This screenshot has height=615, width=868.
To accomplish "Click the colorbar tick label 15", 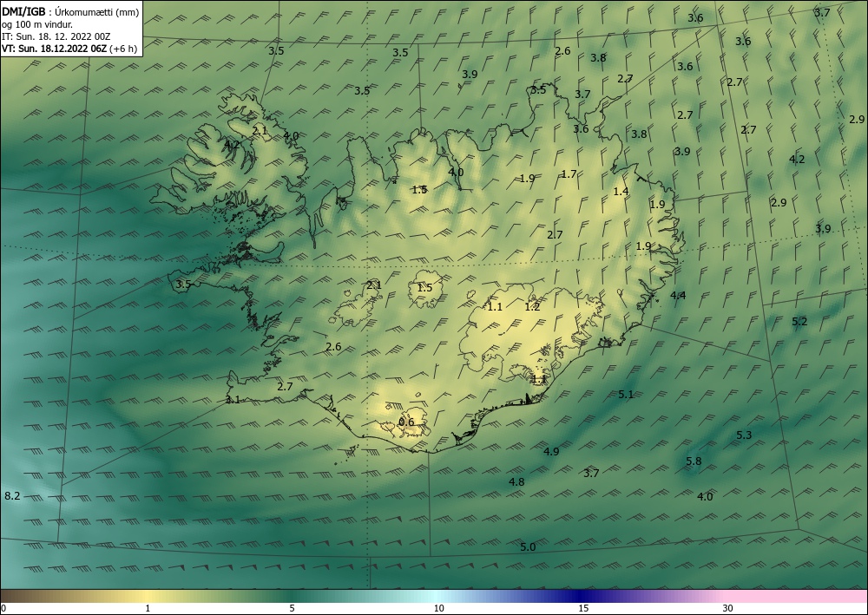I will (x=583, y=609).
